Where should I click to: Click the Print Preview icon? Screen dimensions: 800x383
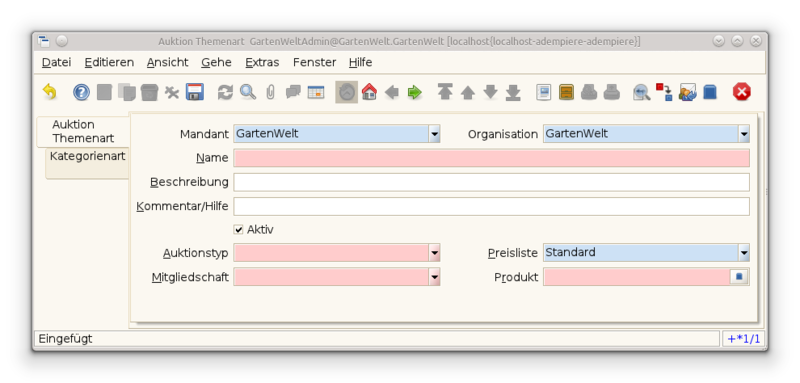pyautogui.click(x=589, y=92)
